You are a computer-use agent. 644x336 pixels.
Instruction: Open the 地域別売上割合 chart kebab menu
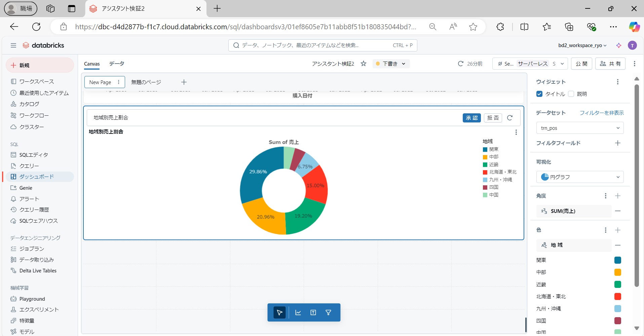click(x=516, y=132)
